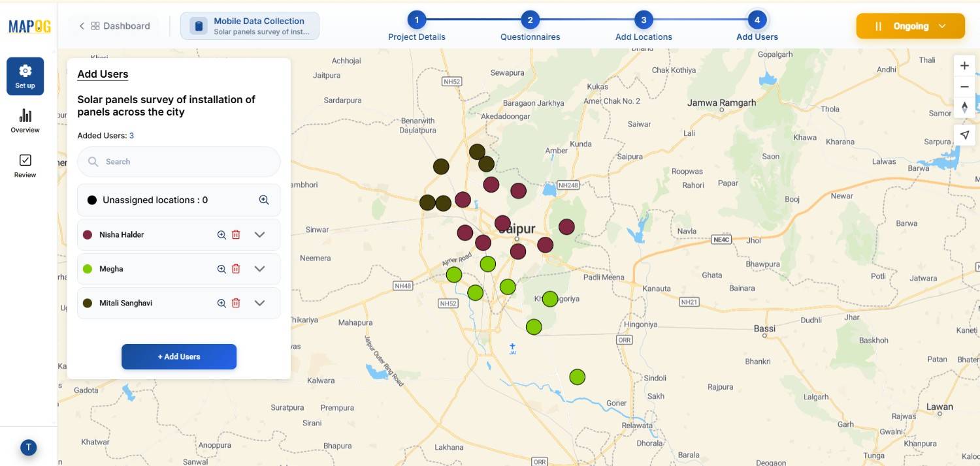The image size is (980, 466).
Task: Click Mitali Sanghavi's olive color swatch
Action: tap(88, 302)
